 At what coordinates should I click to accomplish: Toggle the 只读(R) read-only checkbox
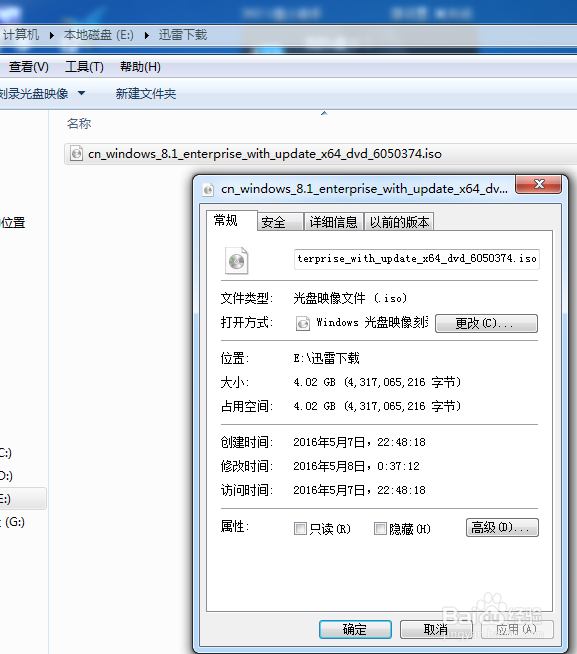tap(300, 528)
